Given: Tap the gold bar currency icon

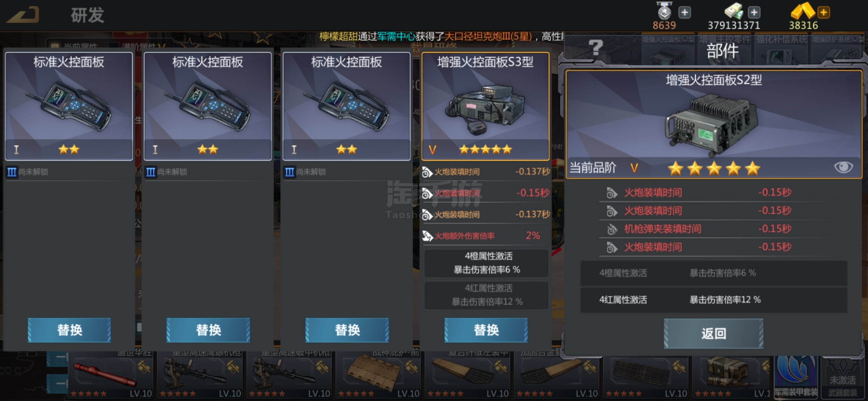Looking at the screenshot, I should (x=803, y=10).
